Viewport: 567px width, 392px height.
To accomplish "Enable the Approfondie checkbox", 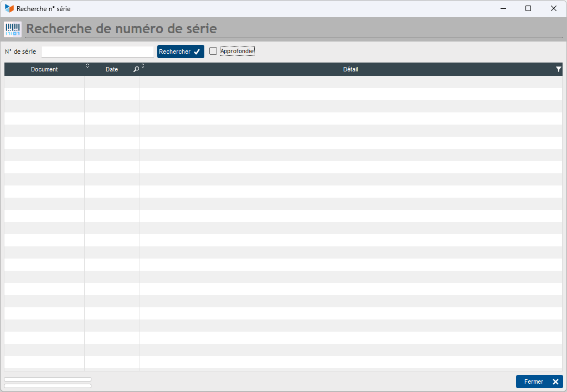I will (213, 51).
